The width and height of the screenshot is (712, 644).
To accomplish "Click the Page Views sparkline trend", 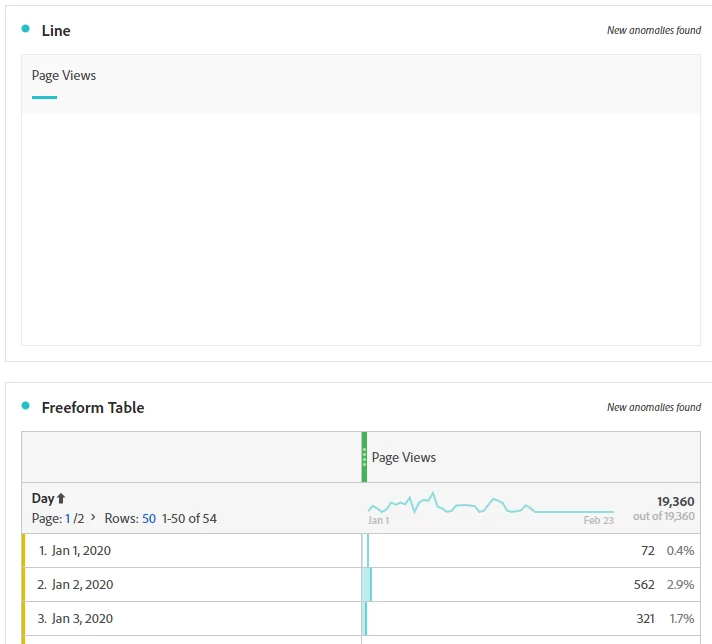I will coord(490,503).
